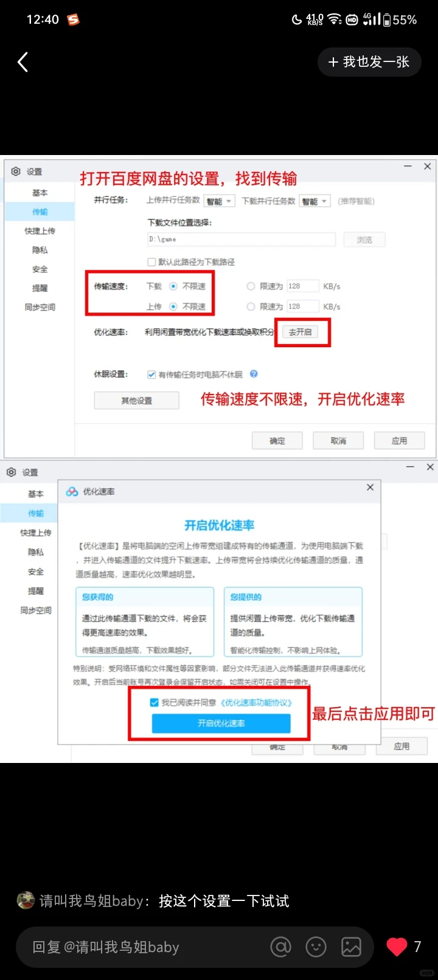Close the 优化速率 dialog with its X
Image resolution: width=438 pixels, height=980 pixels.
pos(370,488)
